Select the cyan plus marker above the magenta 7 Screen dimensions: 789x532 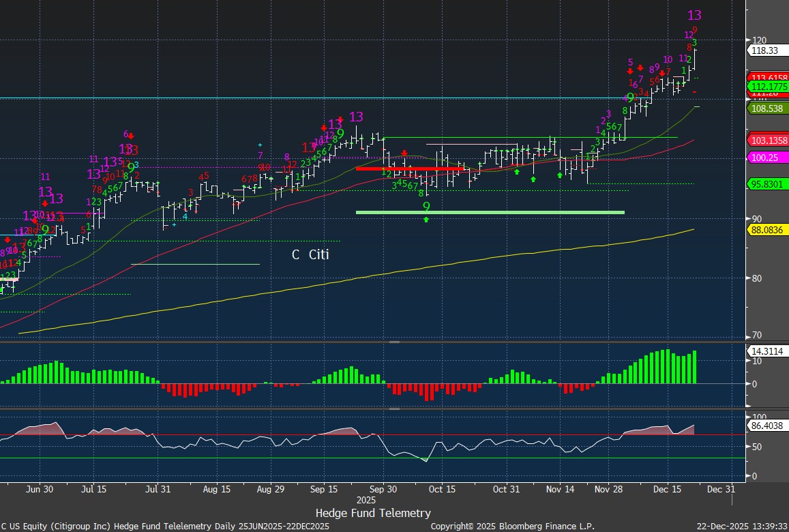(x=260, y=145)
